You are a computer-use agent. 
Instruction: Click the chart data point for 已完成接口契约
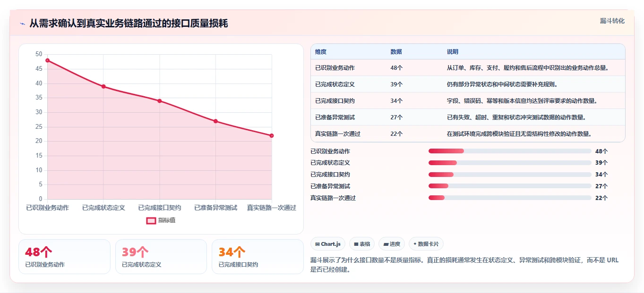click(x=160, y=101)
